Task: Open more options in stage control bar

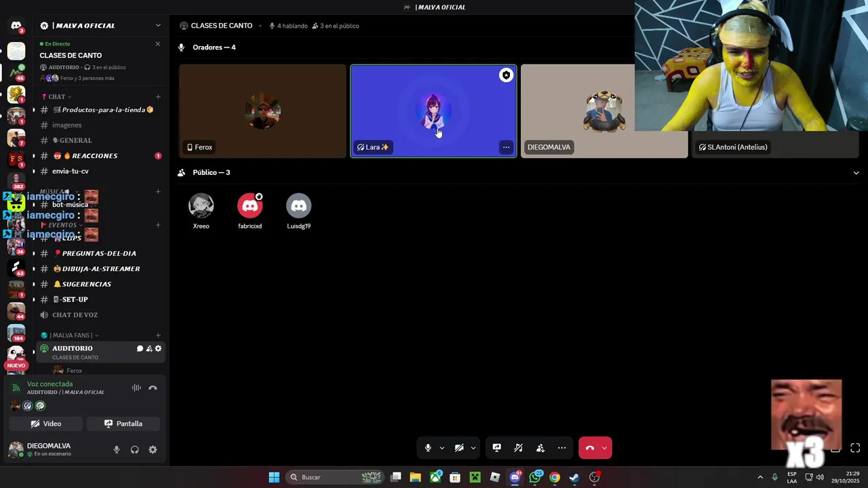Action: pyautogui.click(x=561, y=448)
